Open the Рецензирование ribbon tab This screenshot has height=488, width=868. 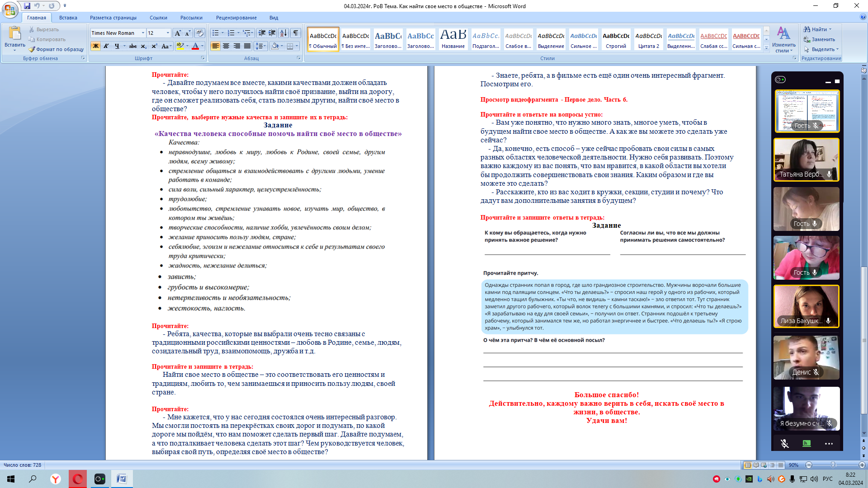click(x=236, y=18)
